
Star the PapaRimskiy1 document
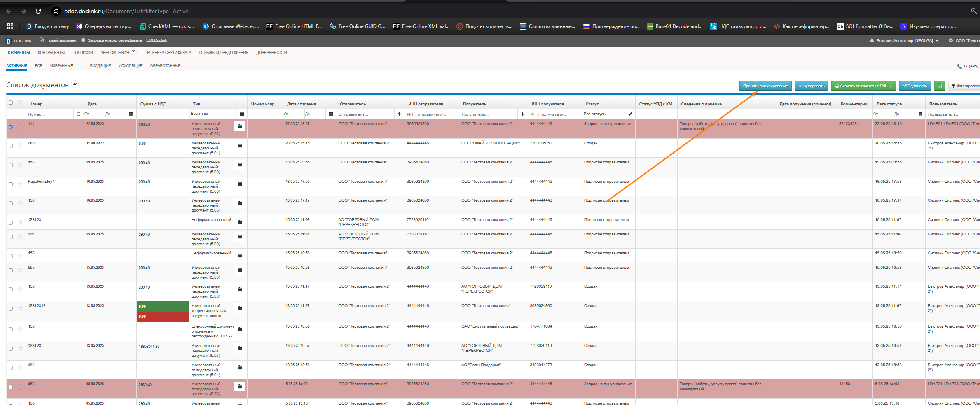click(x=20, y=184)
